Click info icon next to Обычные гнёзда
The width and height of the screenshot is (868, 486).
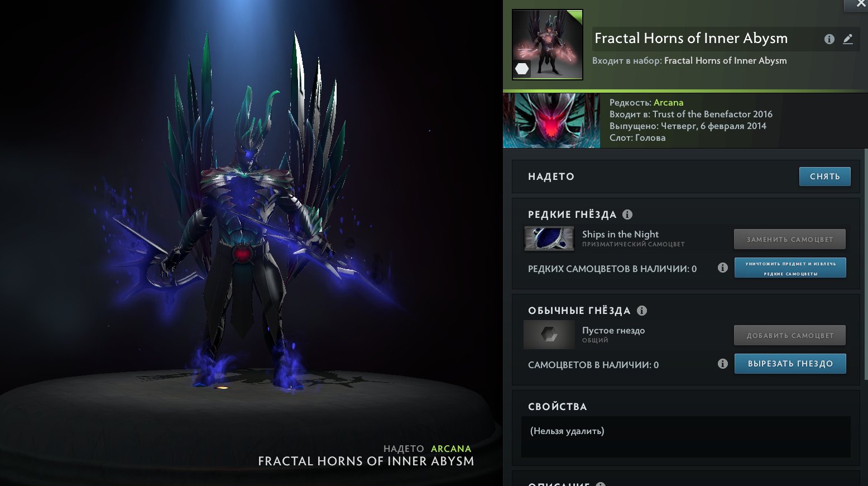[642, 311]
